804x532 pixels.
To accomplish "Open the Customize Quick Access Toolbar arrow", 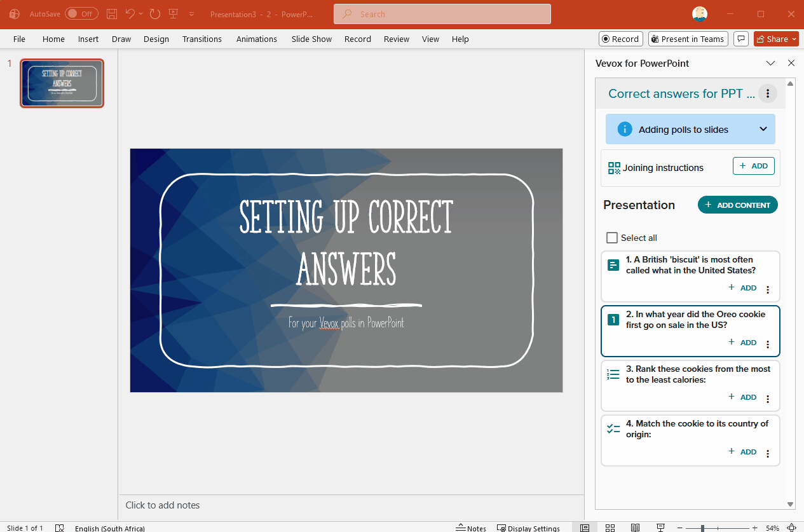I will (x=191, y=14).
